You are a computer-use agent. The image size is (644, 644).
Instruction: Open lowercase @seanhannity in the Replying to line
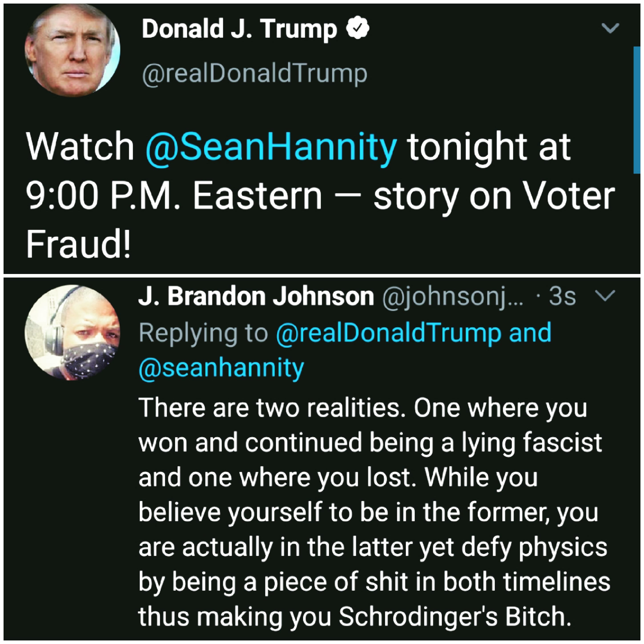pyautogui.click(x=221, y=368)
